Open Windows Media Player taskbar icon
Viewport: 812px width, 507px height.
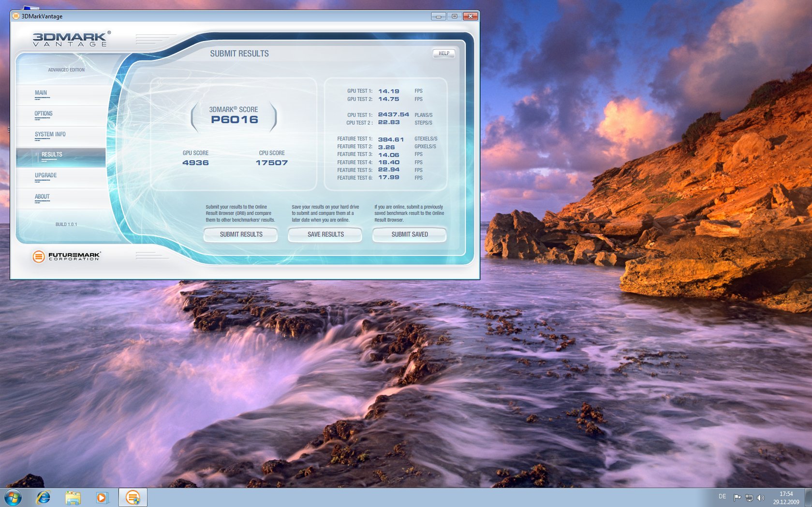point(103,497)
